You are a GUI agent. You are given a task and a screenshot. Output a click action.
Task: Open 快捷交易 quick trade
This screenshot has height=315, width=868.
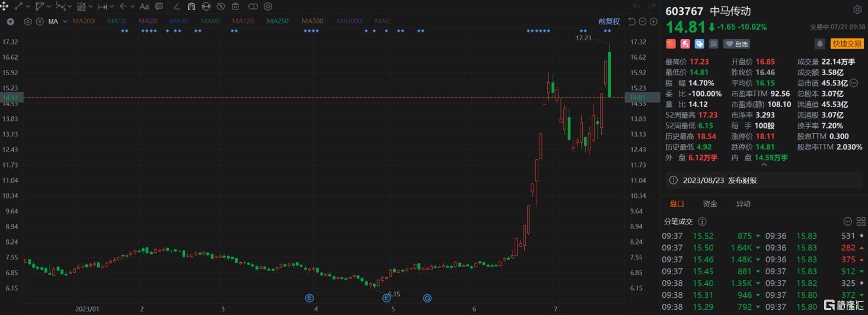pyautogui.click(x=847, y=44)
